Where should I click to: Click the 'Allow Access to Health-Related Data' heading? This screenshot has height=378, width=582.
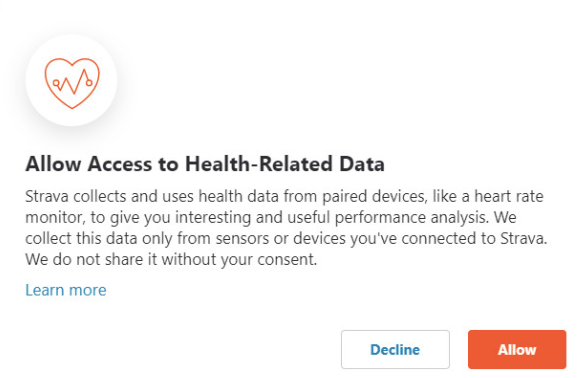point(205,164)
